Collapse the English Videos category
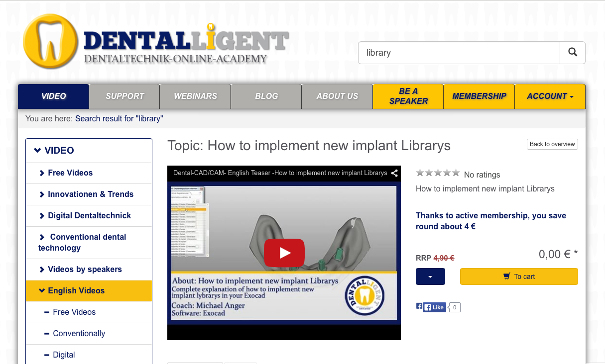Screen dimensions: 605x364 (x=76, y=291)
